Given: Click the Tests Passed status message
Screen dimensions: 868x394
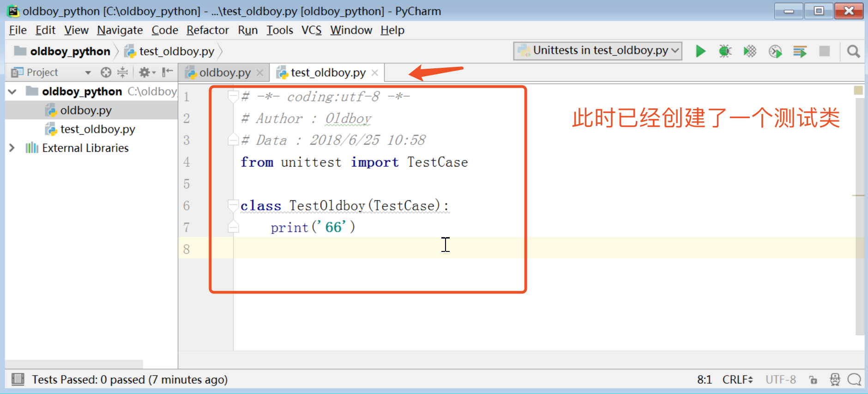Looking at the screenshot, I should pyautogui.click(x=130, y=380).
